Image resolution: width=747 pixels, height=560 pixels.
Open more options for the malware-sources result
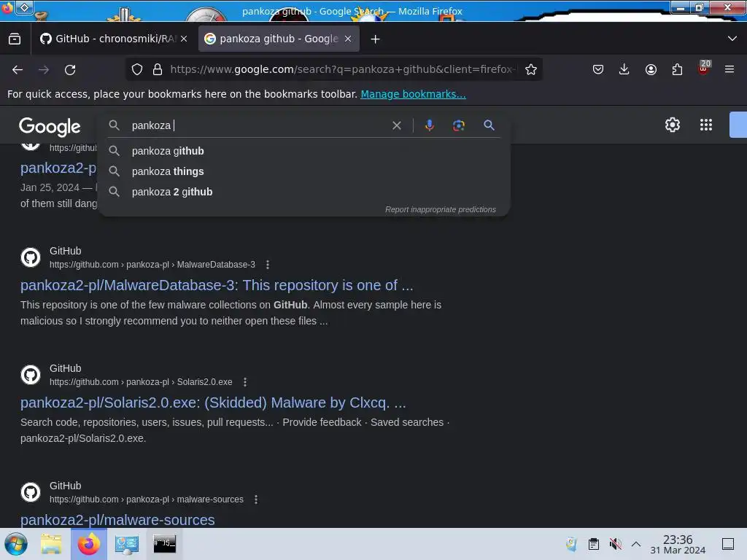256,499
